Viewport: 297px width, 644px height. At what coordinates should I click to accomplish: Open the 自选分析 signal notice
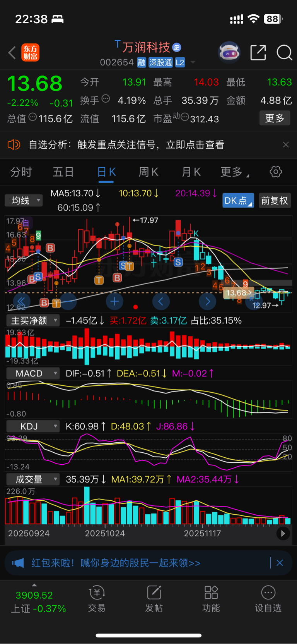coord(126,145)
